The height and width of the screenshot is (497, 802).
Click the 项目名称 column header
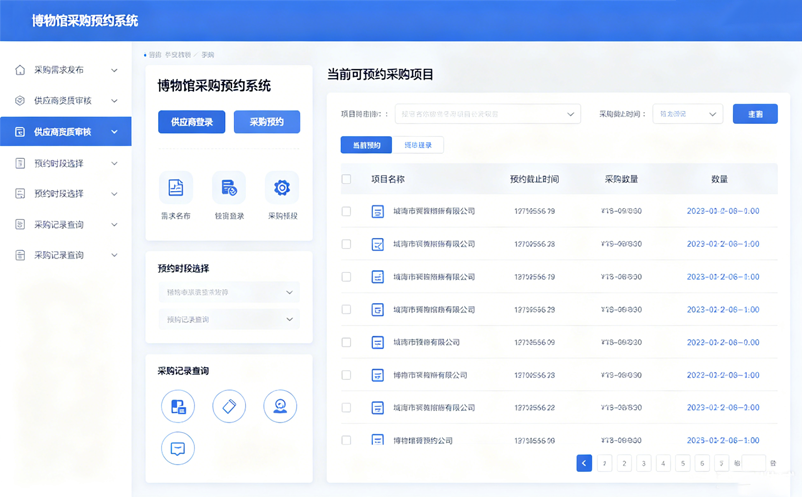(x=388, y=179)
